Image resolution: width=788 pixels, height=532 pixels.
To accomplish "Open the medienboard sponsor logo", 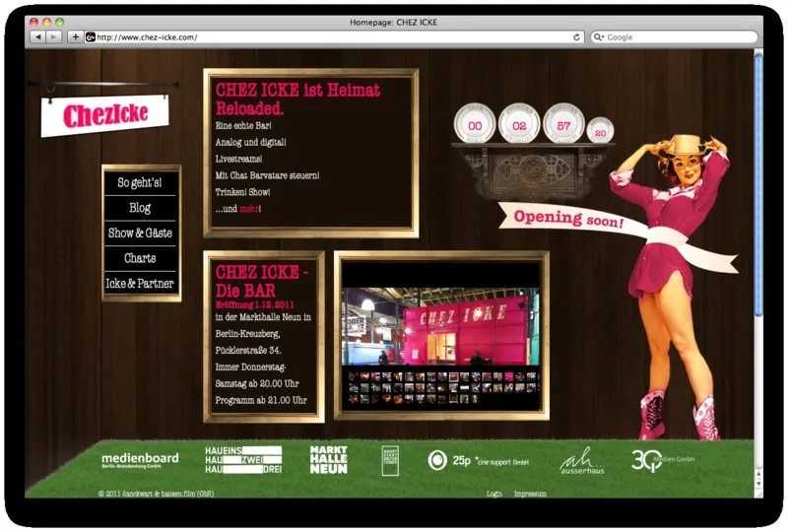I will (140, 460).
